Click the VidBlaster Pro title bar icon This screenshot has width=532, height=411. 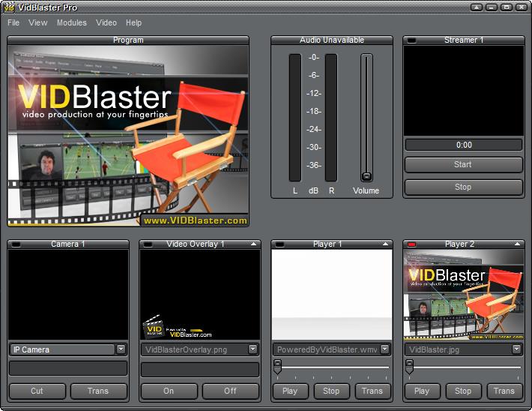coord(9,7)
